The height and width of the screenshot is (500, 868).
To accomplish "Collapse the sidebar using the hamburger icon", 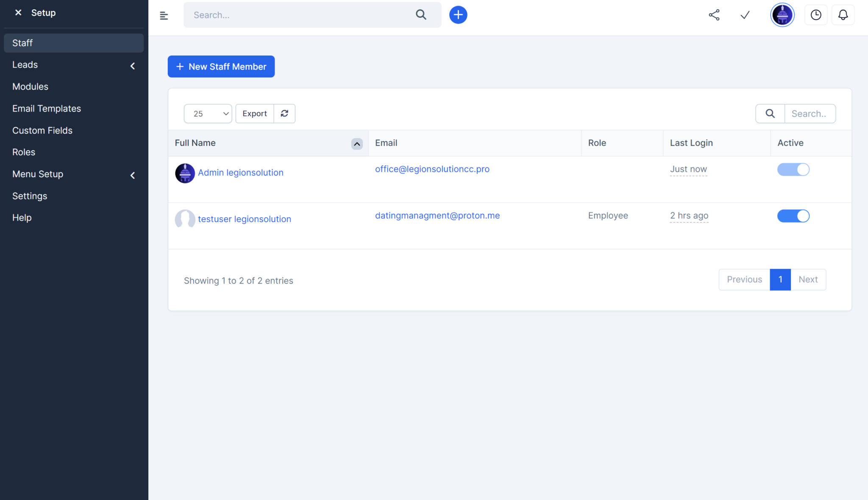I will (164, 15).
